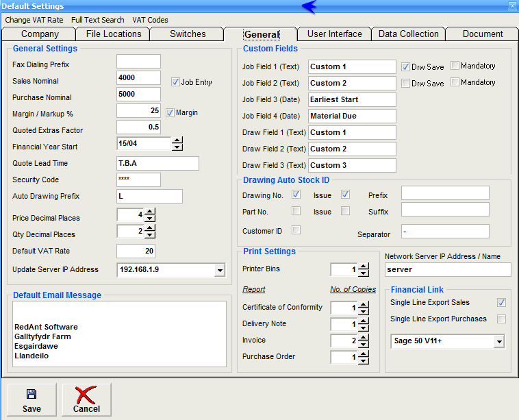The width and height of the screenshot is (519, 420).
Task: Switch to the User Interface tab
Action: tap(334, 34)
